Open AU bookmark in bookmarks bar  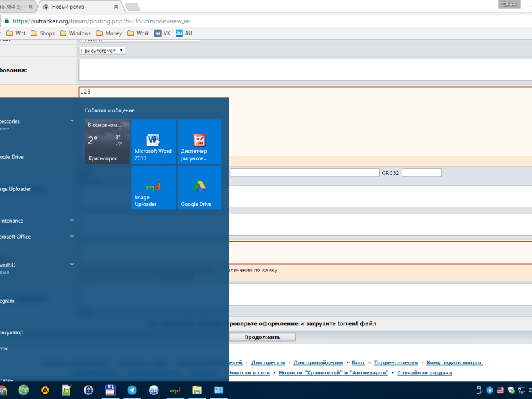coord(184,33)
